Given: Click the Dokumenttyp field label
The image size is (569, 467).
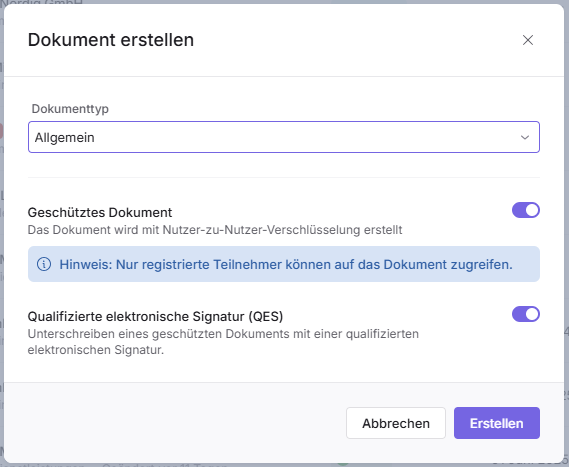Looking at the screenshot, I should pyautogui.click(x=70, y=109).
